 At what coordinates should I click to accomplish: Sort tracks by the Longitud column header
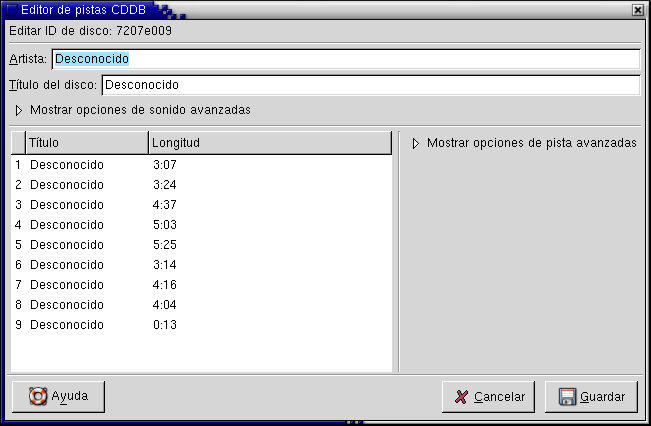(268, 143)
